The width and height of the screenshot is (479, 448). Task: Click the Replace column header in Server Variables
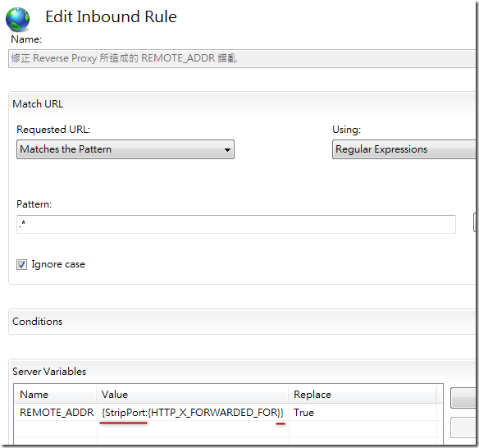363,395
